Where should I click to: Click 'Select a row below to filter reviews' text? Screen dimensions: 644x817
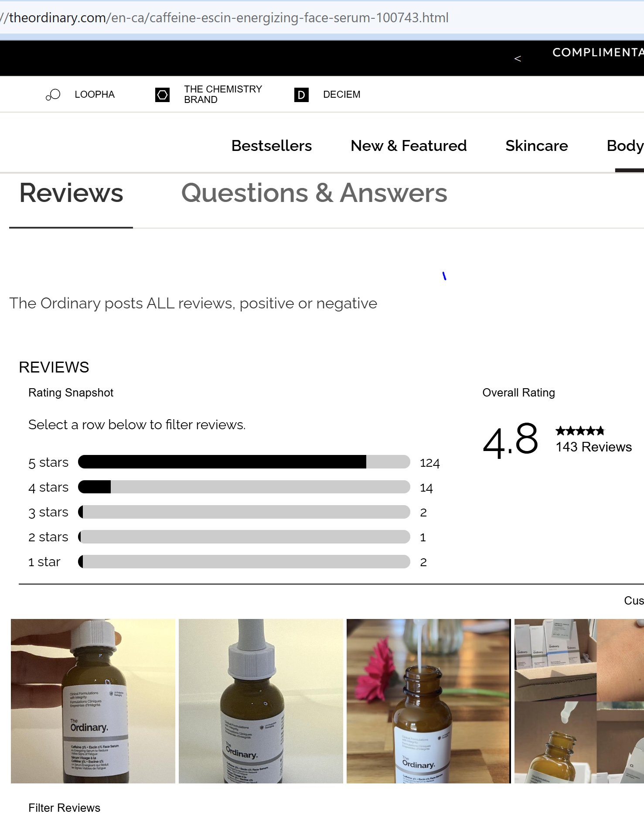137,424
